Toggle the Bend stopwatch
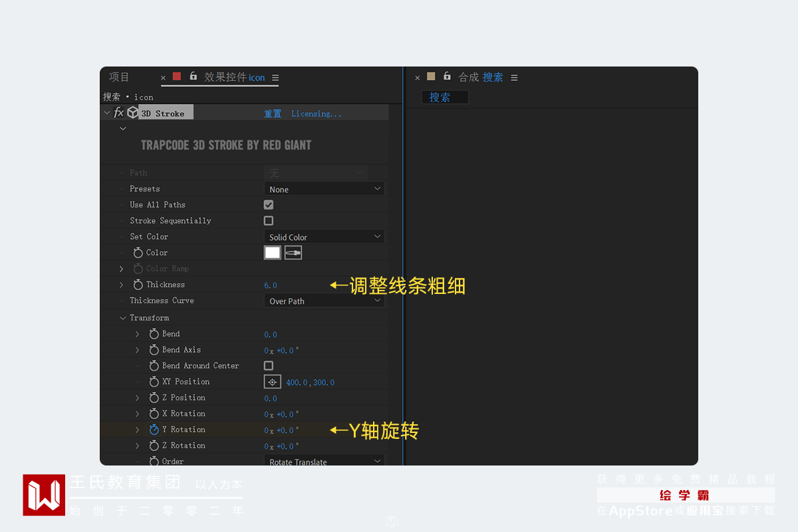Viewport: 798px width, 532px height. [x=154, y=334]
